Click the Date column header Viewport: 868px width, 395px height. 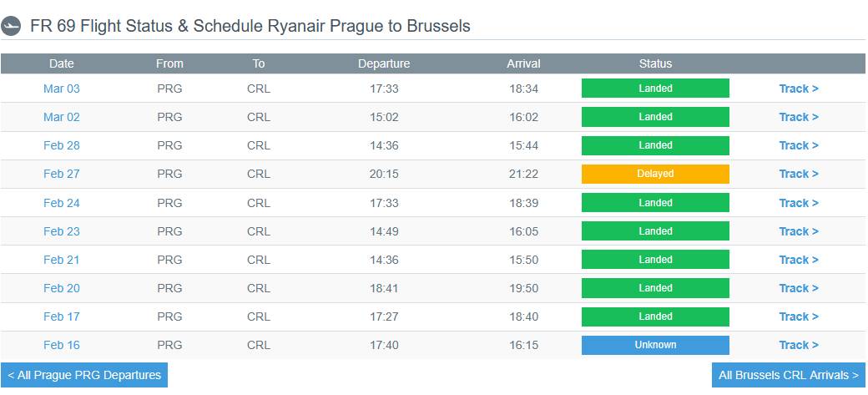[x=62, y=63]
